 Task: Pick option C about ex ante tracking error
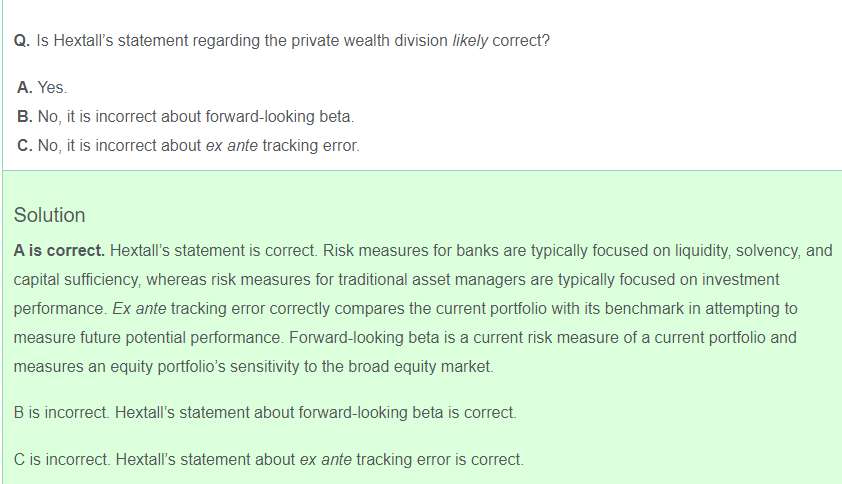[x=188, y=146]
